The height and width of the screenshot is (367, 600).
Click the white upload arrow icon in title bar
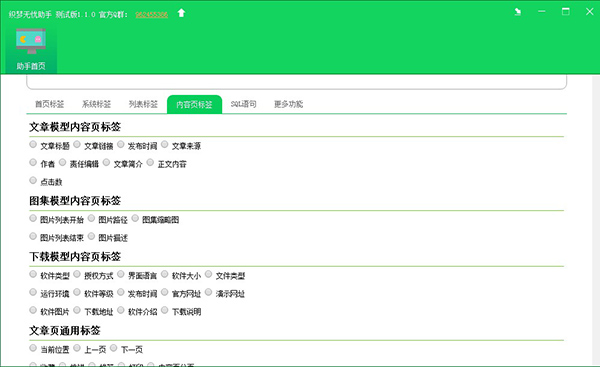point(181,13)
